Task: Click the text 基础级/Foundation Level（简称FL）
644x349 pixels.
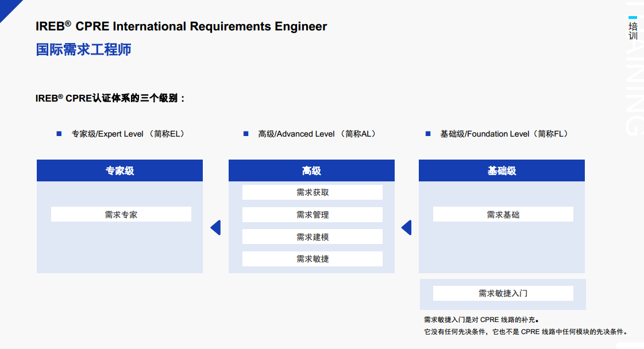Action: click(505, 134)
